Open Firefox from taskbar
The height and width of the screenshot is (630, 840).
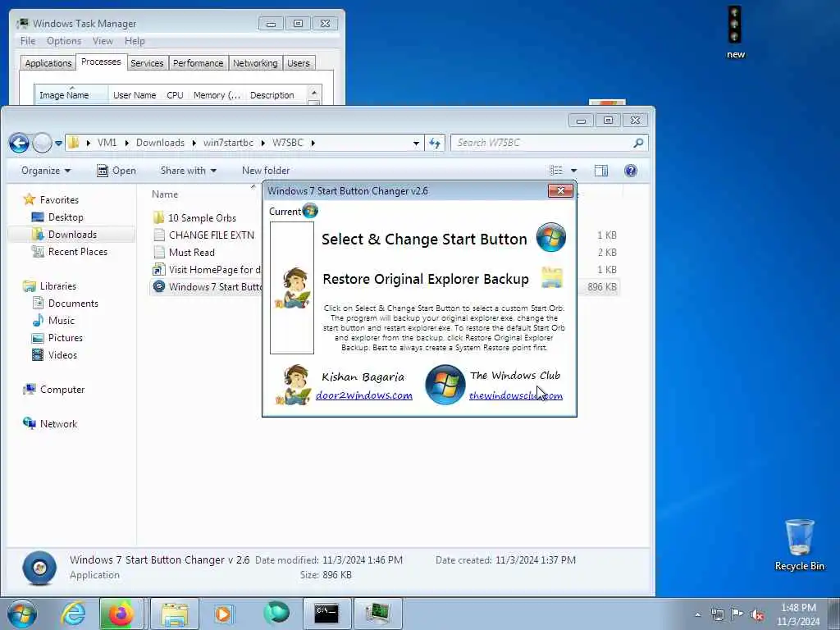click(121, 614)
